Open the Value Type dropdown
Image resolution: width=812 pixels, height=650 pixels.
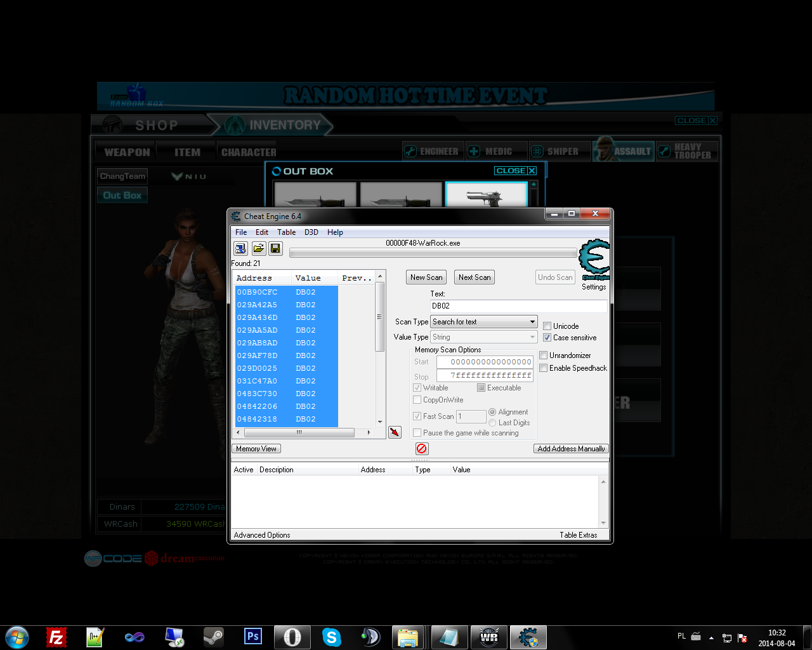tap(484, 337)
